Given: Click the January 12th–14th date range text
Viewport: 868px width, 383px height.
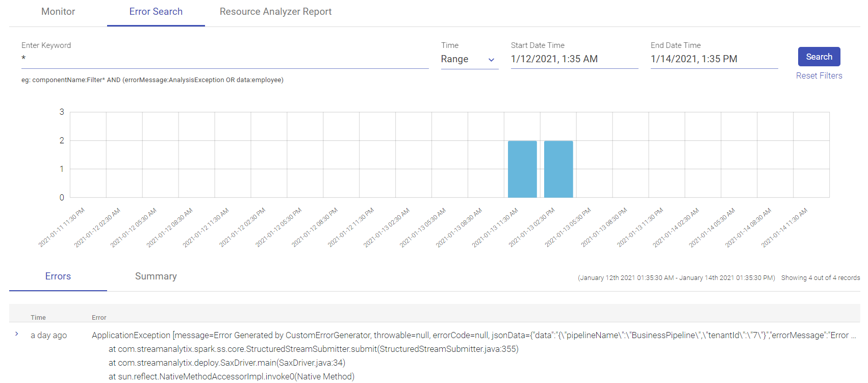Looking at the screenshot, I should coord(676,278).
